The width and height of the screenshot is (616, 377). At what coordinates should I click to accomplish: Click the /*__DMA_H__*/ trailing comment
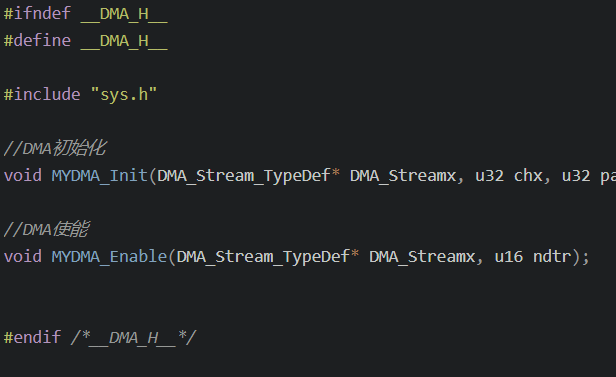tap(134, 337)
